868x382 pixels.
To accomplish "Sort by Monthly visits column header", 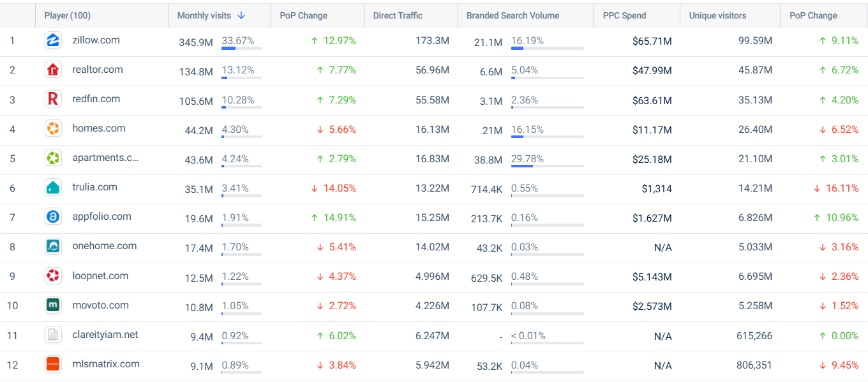I will coord(204,15).
